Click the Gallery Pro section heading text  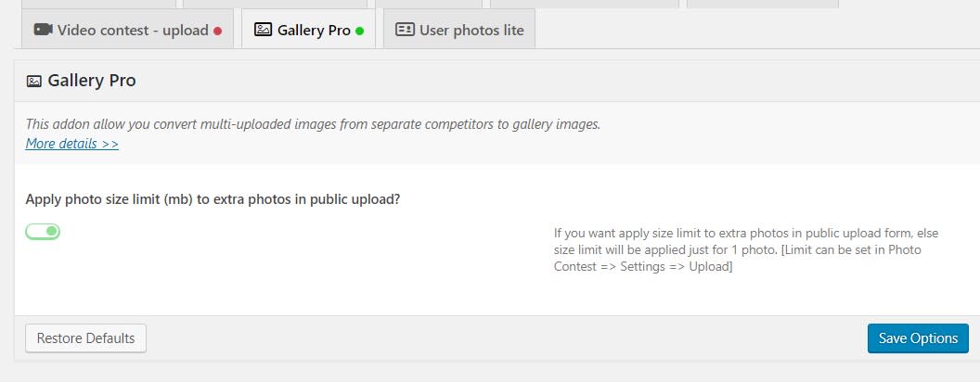pyautogui.click(x=92, y=81)
